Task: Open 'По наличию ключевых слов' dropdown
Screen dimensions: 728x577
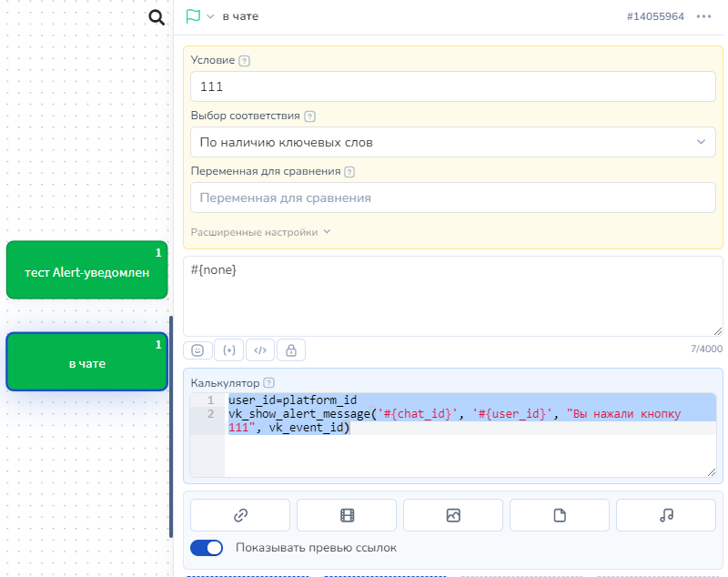Action: pyautogui.click(x=452, y=142)
